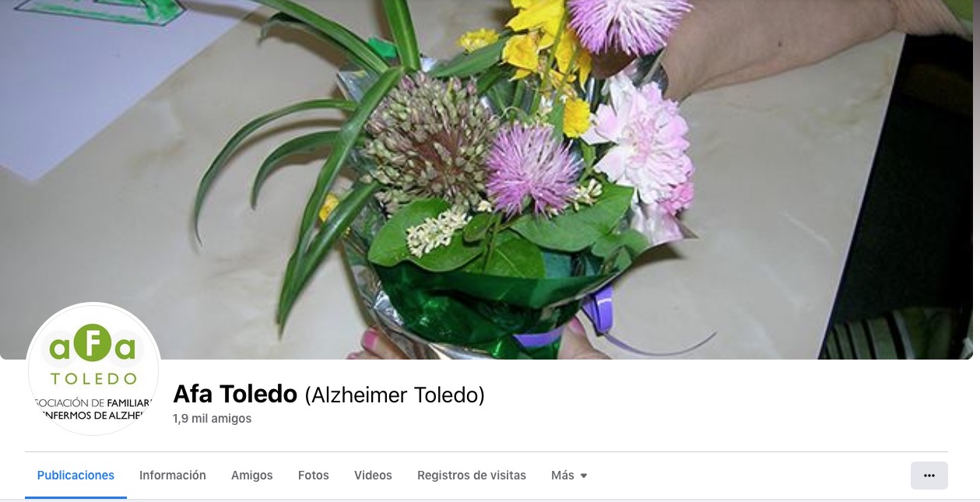The width and height of the screenshot is (980, 502).
Task: Click the Afa Toledo profile name
Action: click(235, 394)
